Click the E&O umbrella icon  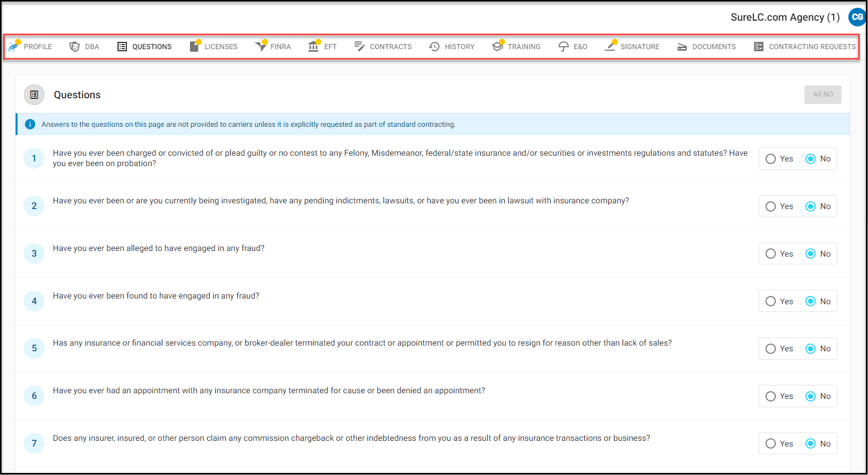click(x=564, y=47)
